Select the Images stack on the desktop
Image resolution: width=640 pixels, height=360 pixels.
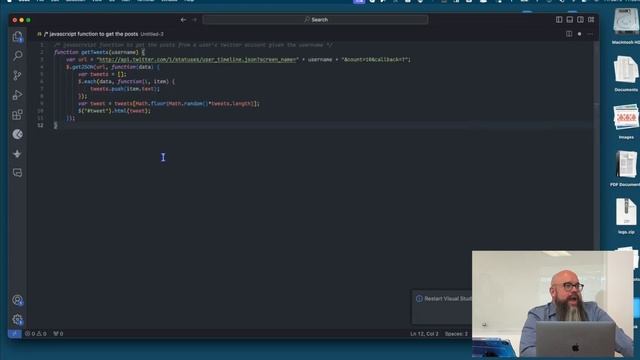pyautogui.click(x=625, y=121)
